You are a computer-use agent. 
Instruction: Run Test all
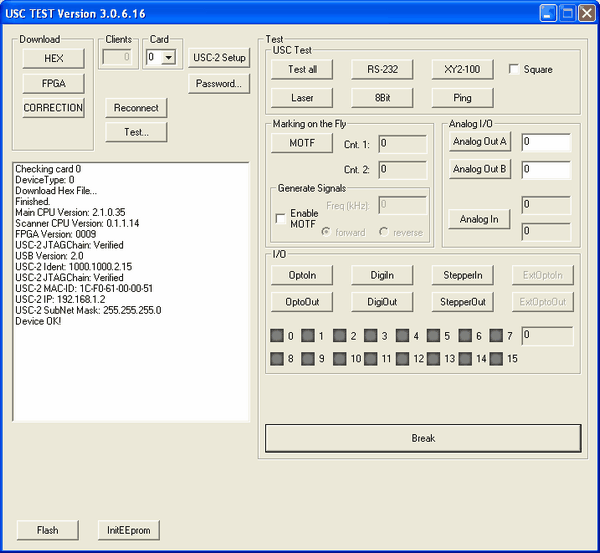click(302, 69)
